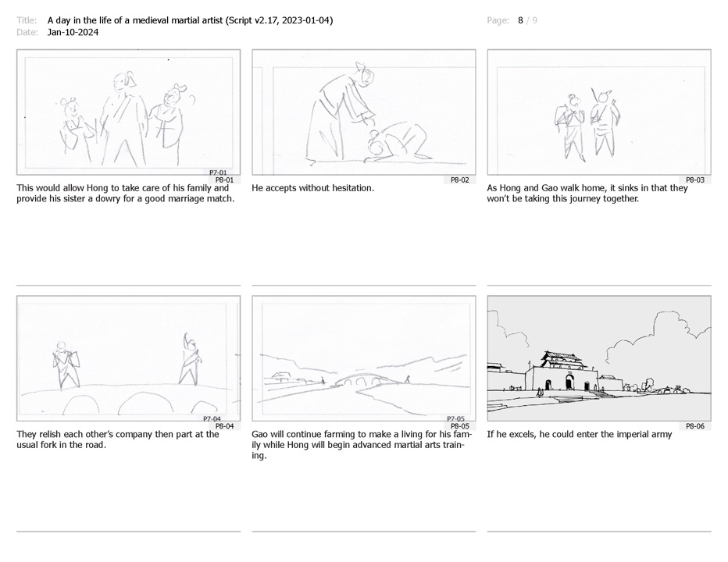Click caption "If he excels, he could enter the imperial army"
The image size is (728, 562).
580,434
